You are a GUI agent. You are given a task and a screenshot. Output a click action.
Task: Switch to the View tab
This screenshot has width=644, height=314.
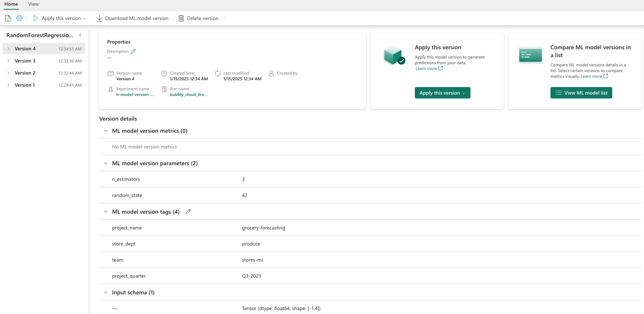tap(34, 4)
